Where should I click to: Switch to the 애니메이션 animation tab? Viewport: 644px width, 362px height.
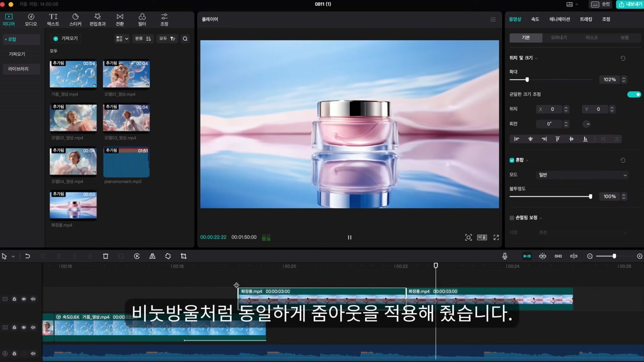[560, 19]
